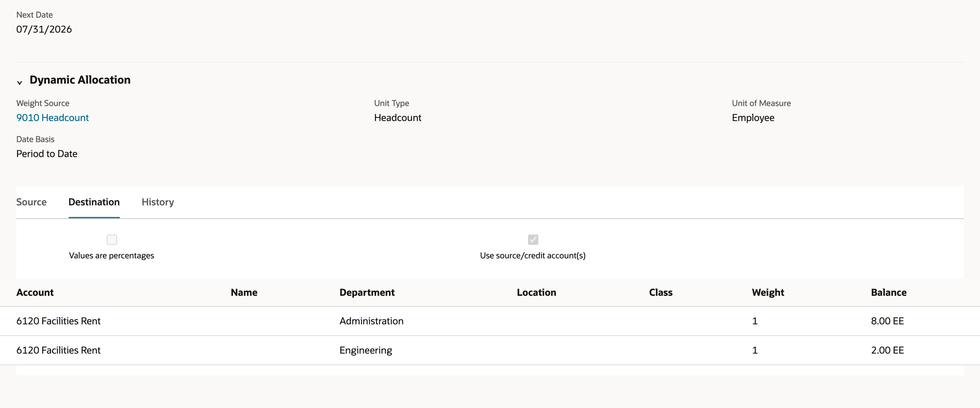Click the Location column header
This screenshot has height=408, width=980.
536,292
